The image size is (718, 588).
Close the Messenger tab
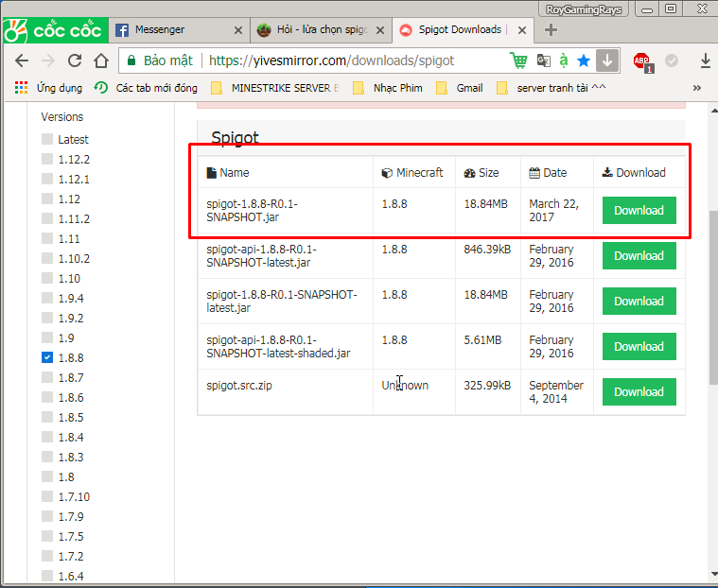tap(238, 30)
